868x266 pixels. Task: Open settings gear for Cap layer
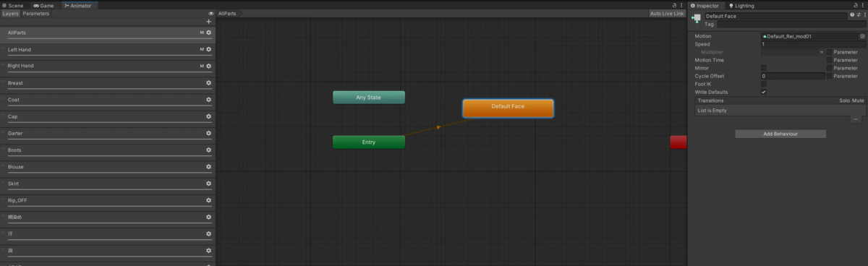209,116
